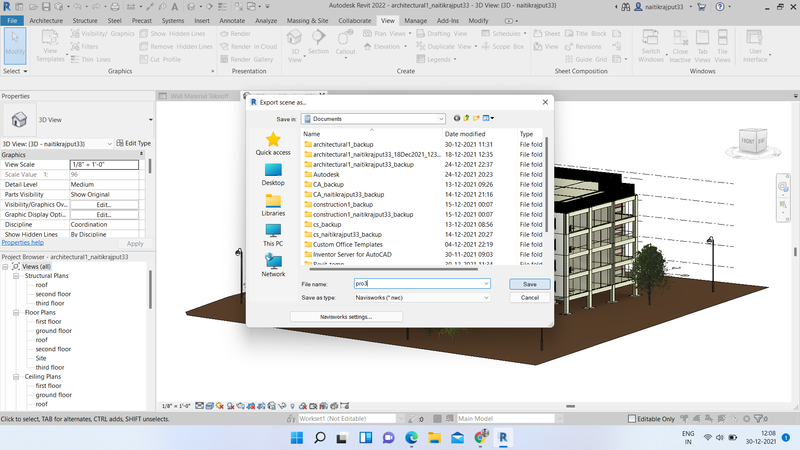Open the Annotate ribbon tab
The height and width of the screenshot is (450, 800).
[x=232, y=20]
